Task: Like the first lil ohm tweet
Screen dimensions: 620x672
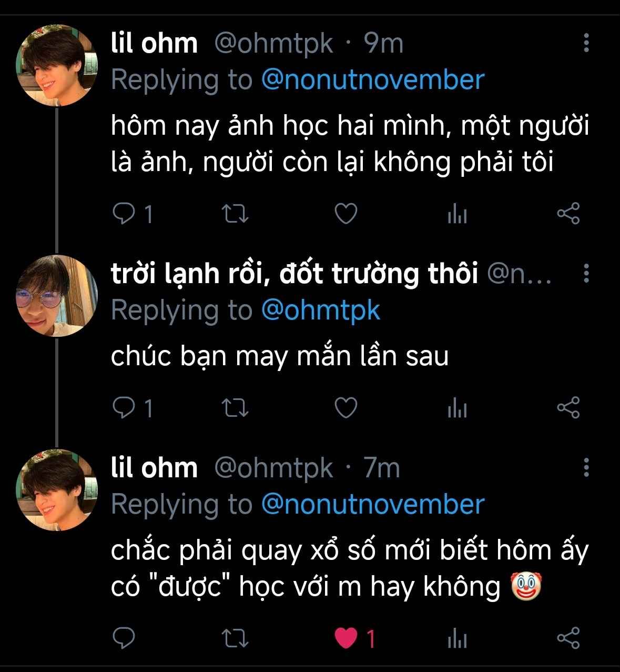Action: [x=346, y=214]
